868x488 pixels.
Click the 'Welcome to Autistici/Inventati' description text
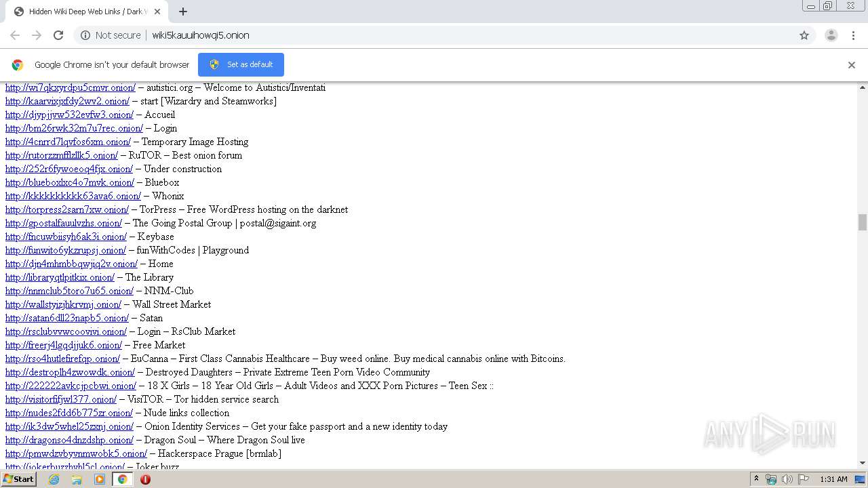(264, 87)
